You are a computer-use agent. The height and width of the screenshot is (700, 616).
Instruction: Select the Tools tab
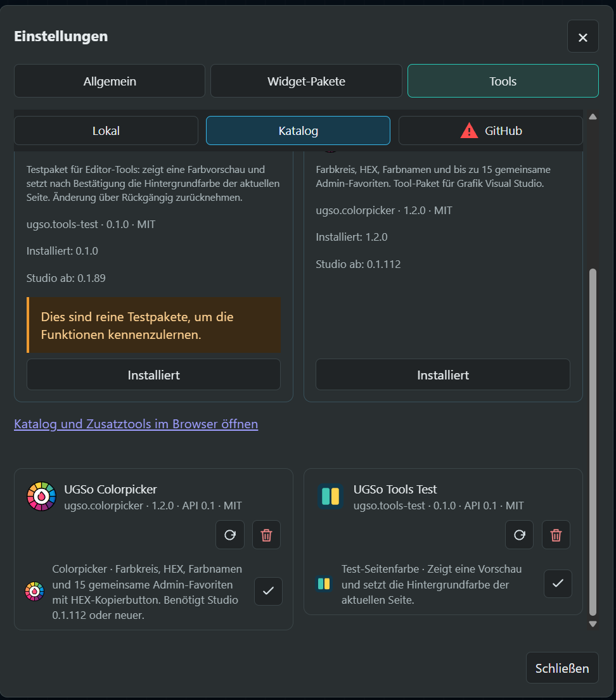coord(503,81)
